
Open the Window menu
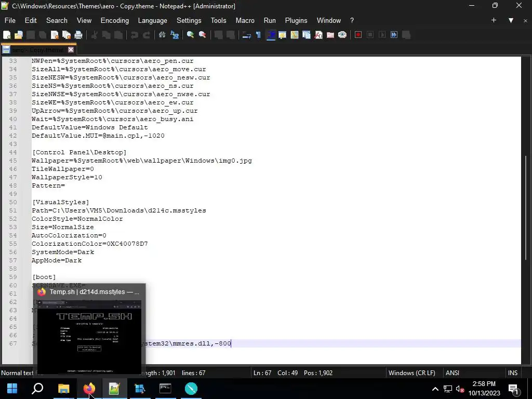[328, 20]
